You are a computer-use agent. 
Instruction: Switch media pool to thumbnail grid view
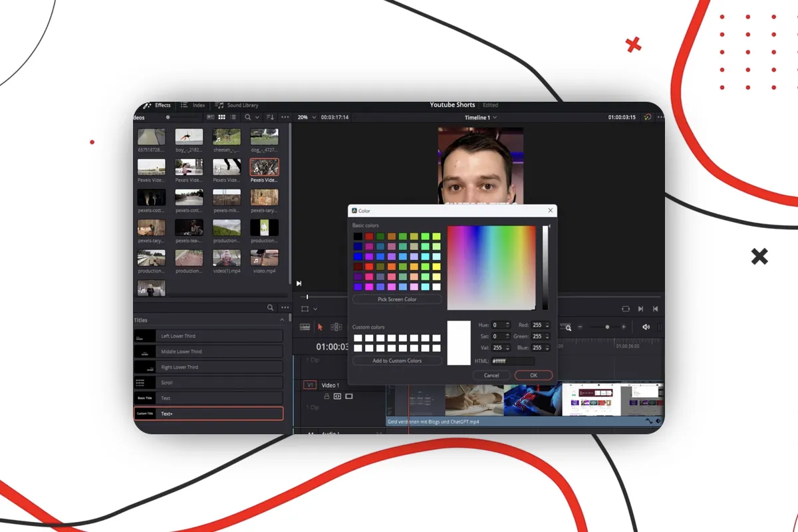pos(221,117)
